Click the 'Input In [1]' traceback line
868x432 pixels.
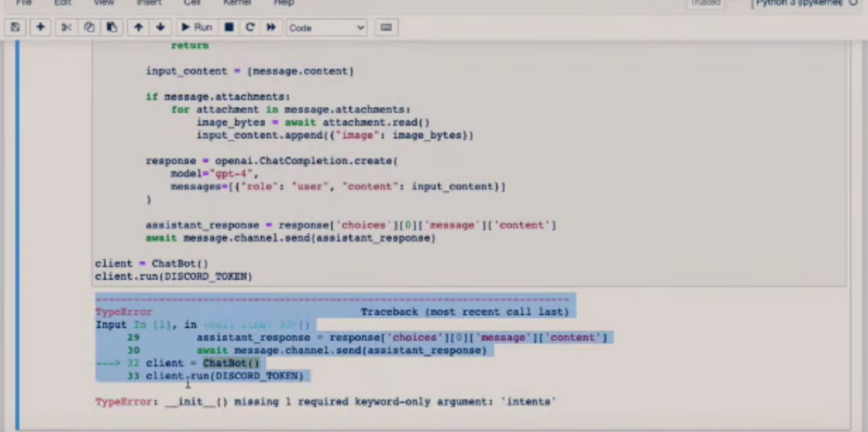pos(203,325)
